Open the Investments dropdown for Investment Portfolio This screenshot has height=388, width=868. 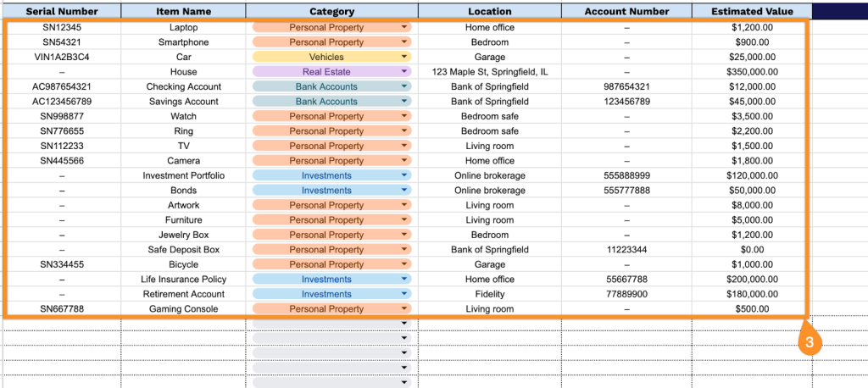pyautogui.click(x=403, y=175)
